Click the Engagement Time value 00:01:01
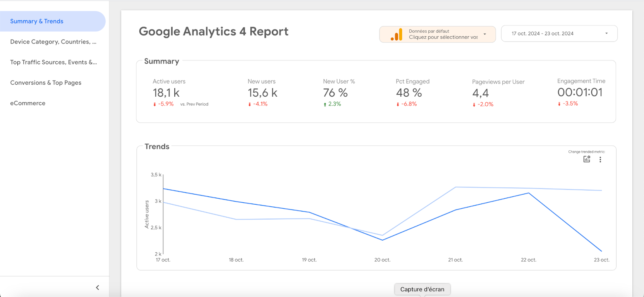Viewport: 644px width, 297px height. click(580, 92)
